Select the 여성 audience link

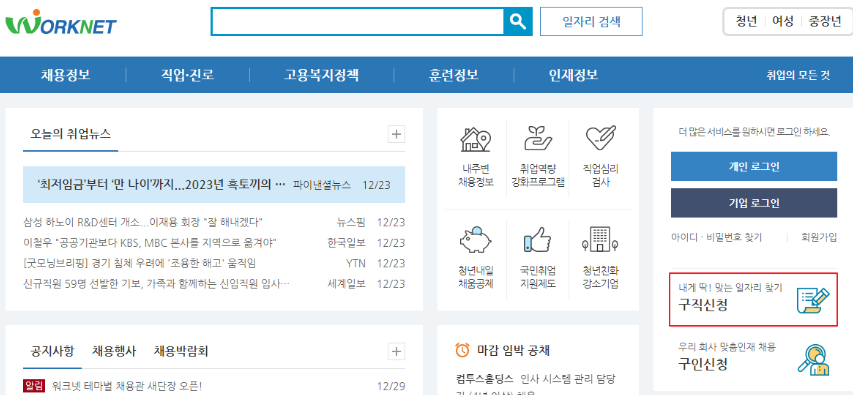click(783, 21)
